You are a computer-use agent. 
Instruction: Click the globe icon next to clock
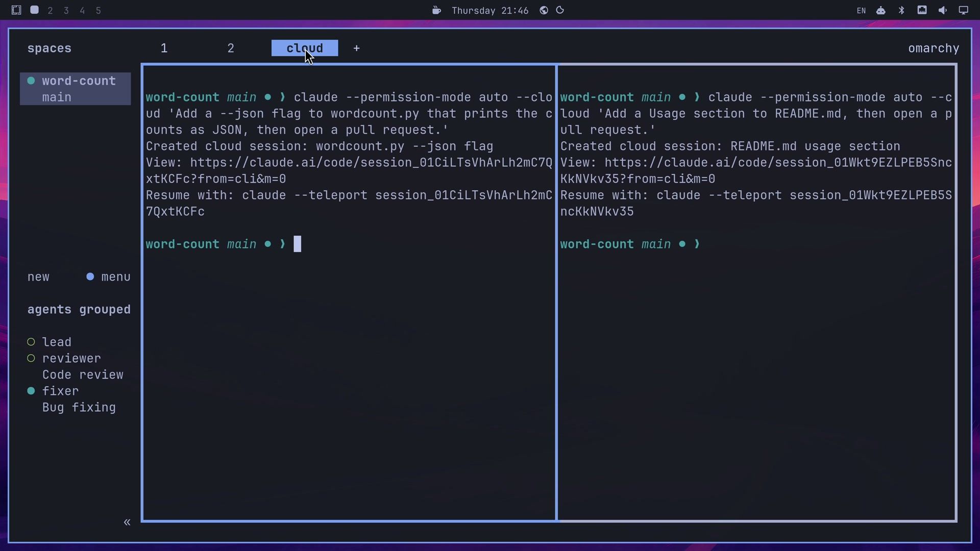(x=544, y=10)
